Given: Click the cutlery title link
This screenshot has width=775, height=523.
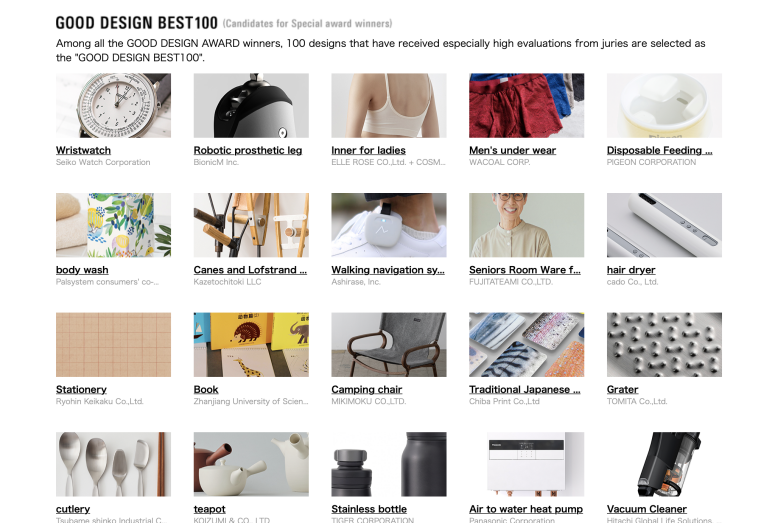Looking at the screenshot, I should pos(73,509).
